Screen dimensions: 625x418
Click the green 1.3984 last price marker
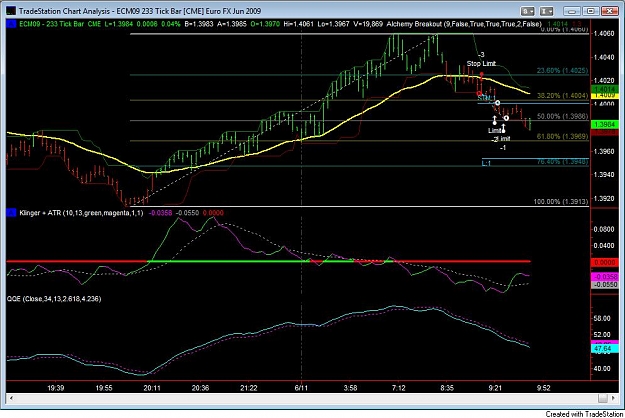[x=605, y=125]
